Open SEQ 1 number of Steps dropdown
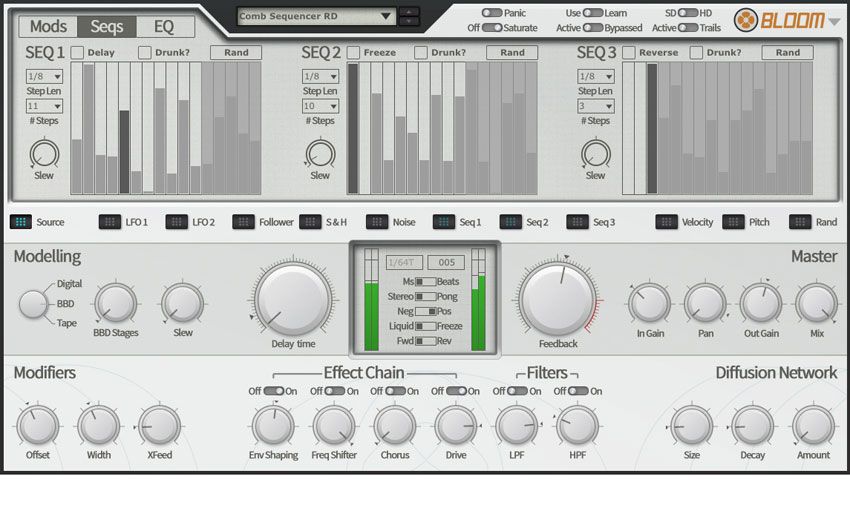The image size is (850, 505). point(44,106)
